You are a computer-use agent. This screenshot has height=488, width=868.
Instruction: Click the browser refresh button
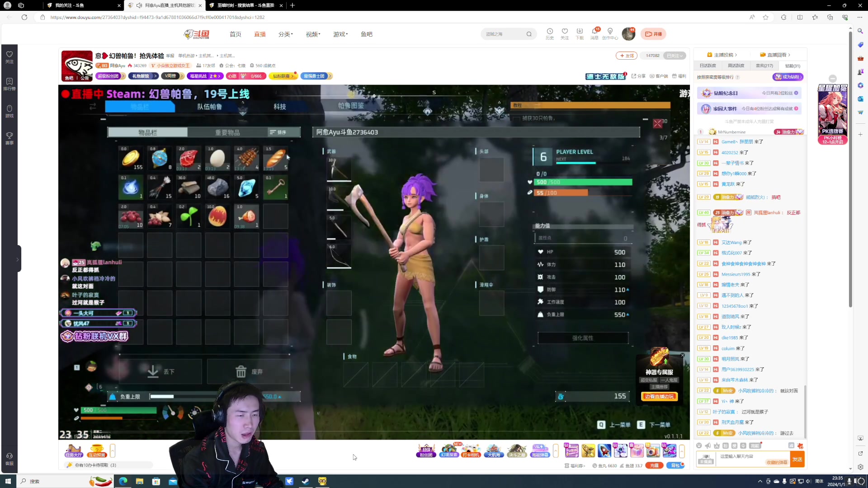coord(24,17)
